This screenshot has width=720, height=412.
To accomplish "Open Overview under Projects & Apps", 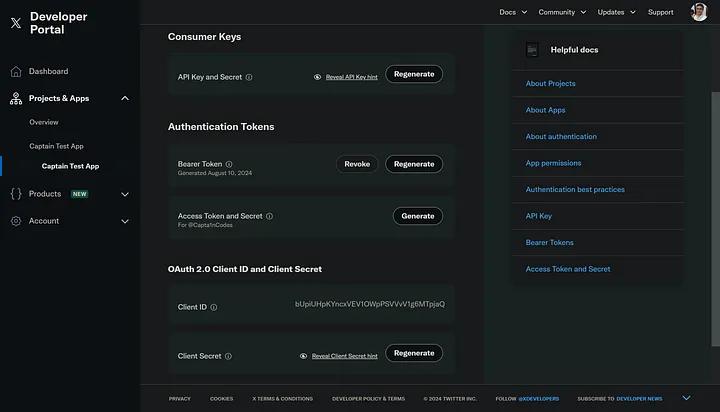I will (44, 122).
